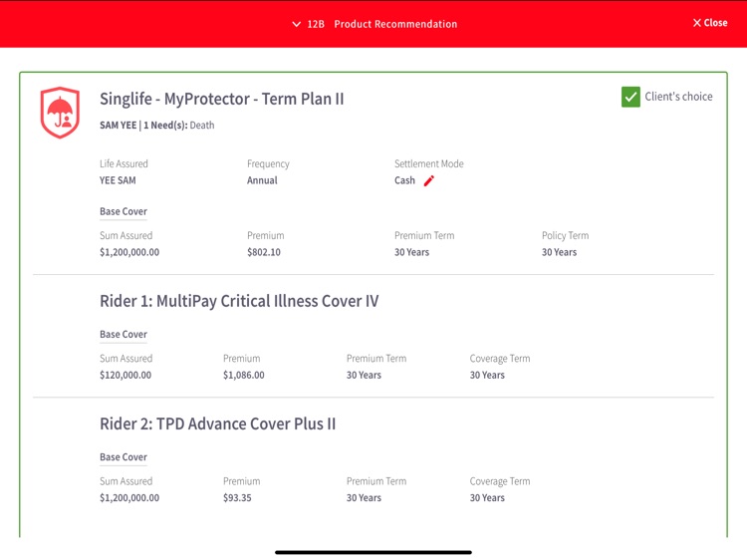Select the Singlife - MyProtector - Term Plan II title
Screen dimensions: 747x560
(x=221, y=99)
